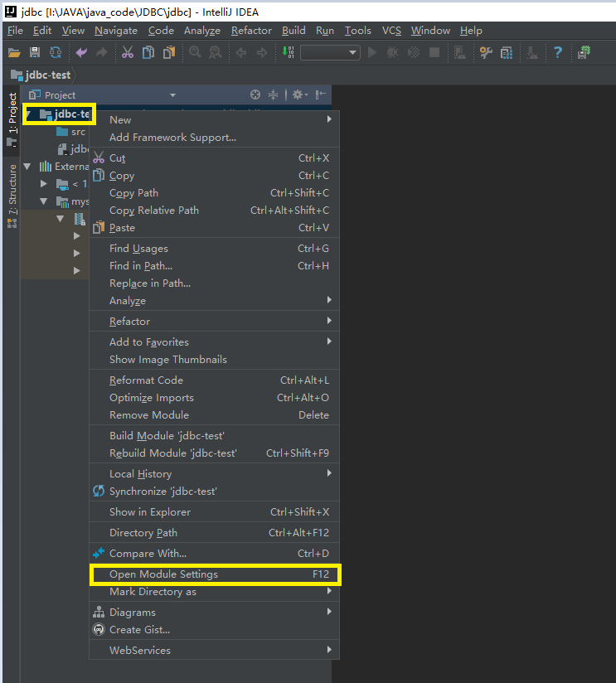The image size is (616, 683).
Task: Select Add Framework Support
Action: 214,138
